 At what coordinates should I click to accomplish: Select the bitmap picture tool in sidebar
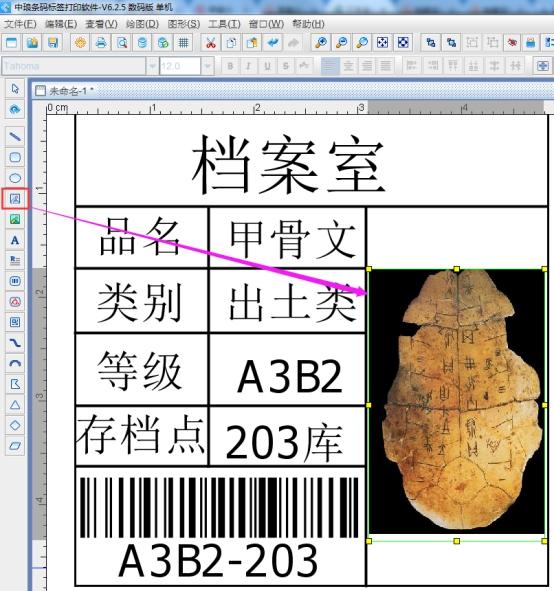(15, 219)
